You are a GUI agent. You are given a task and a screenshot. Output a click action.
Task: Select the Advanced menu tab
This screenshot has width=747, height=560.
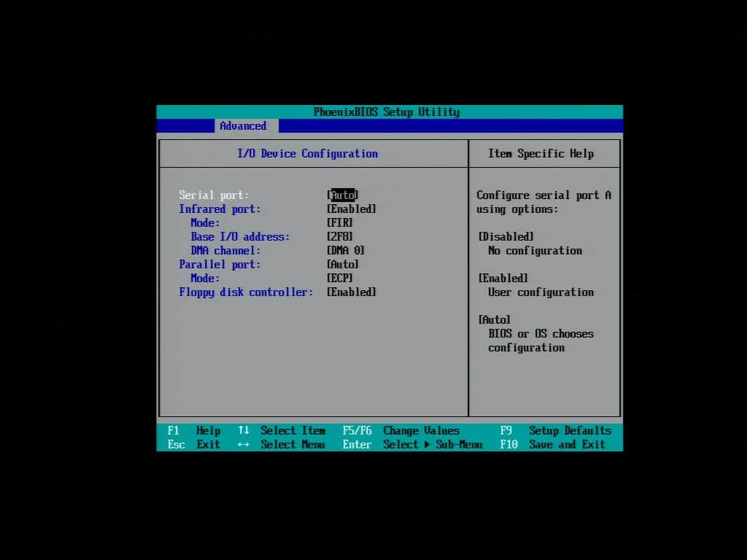[246, 125]
